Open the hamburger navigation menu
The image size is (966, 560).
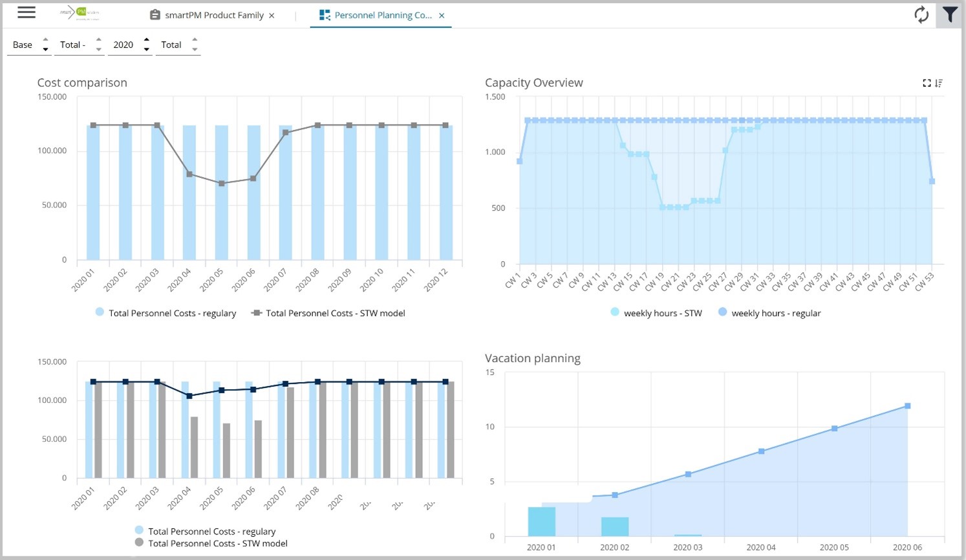click(27, 13)
